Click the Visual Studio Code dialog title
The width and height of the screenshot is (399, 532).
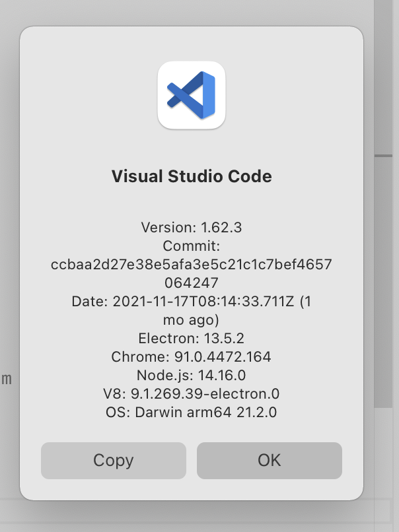click(192, 176)
